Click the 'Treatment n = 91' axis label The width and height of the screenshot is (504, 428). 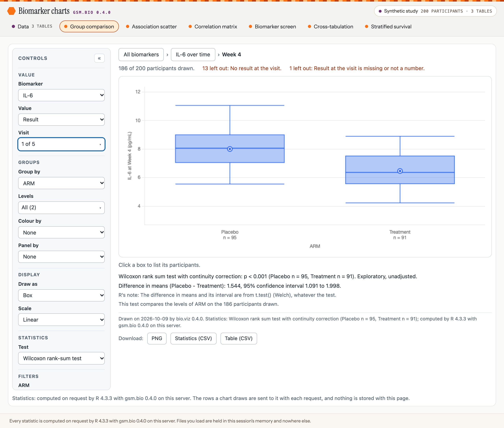[400, 235]
